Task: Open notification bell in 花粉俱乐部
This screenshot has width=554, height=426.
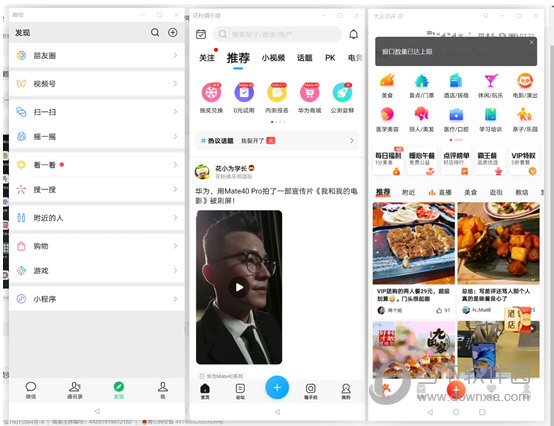Action: (x=353, y=34)
